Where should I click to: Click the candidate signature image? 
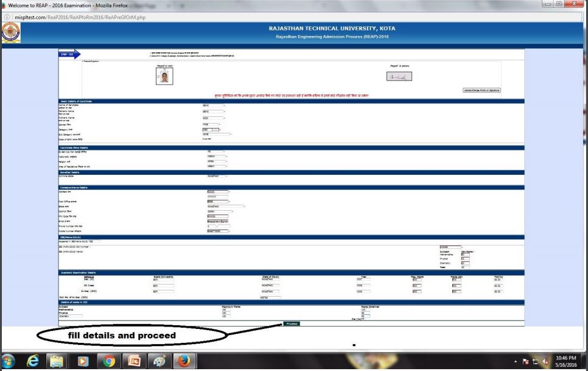(x=398, y=77)
